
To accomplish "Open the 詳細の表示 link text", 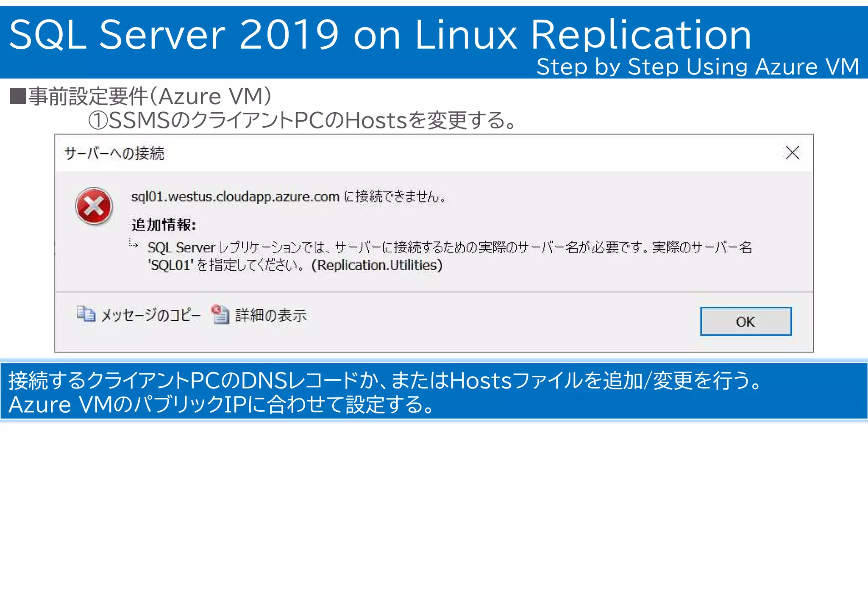I will 271,315.
